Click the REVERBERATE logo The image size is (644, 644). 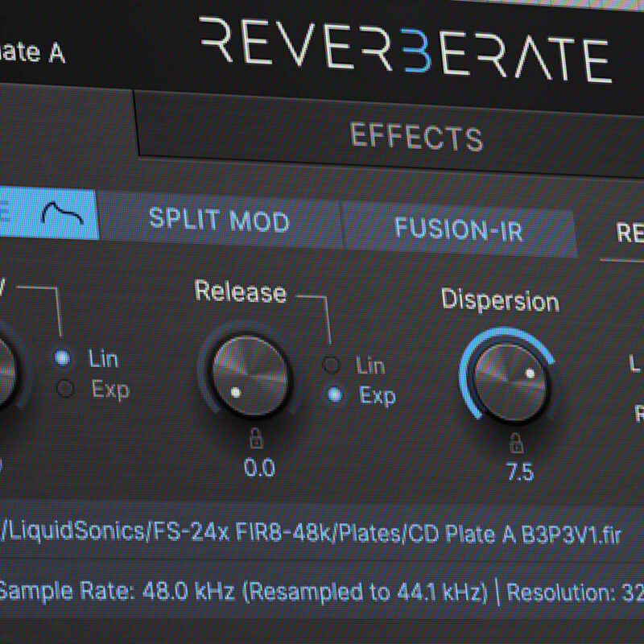tap(406, 49)
